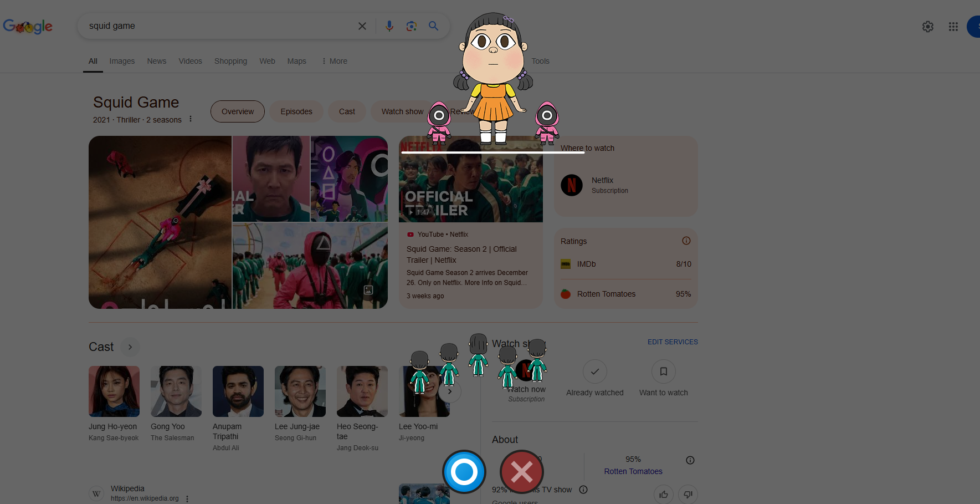The width and height of the screenshot is (980, 504).
Task: Expand the More search filters menu
Action: 335,61
